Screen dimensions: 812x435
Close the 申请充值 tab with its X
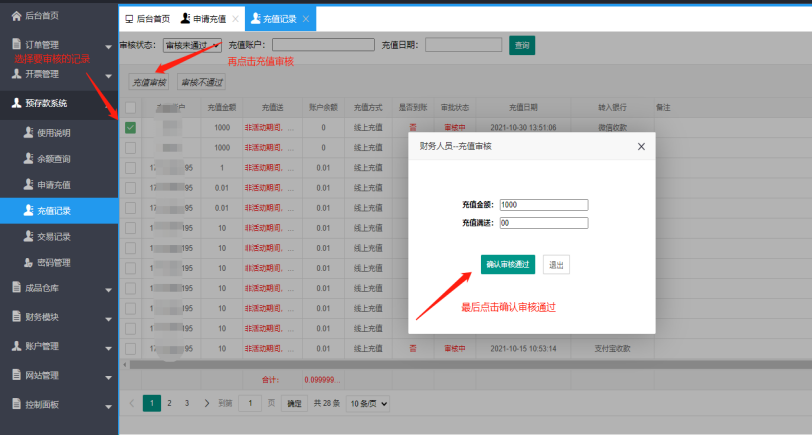point(235,19)
